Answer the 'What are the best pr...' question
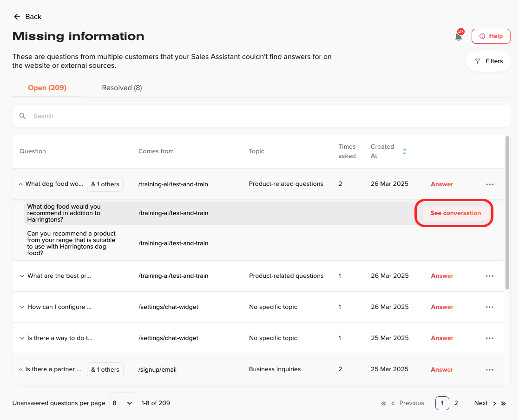Screen dimensions: 519x420 tap(442, 276)
